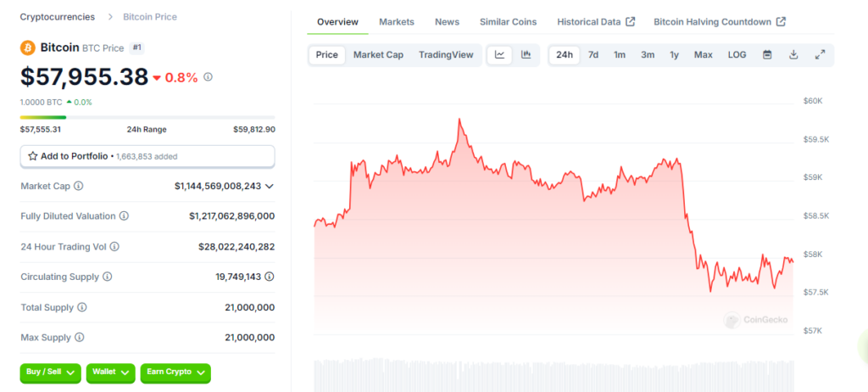Select the Max time range
Image resolution: width=868 pixels, height=392 pixels.
point(704,55)
